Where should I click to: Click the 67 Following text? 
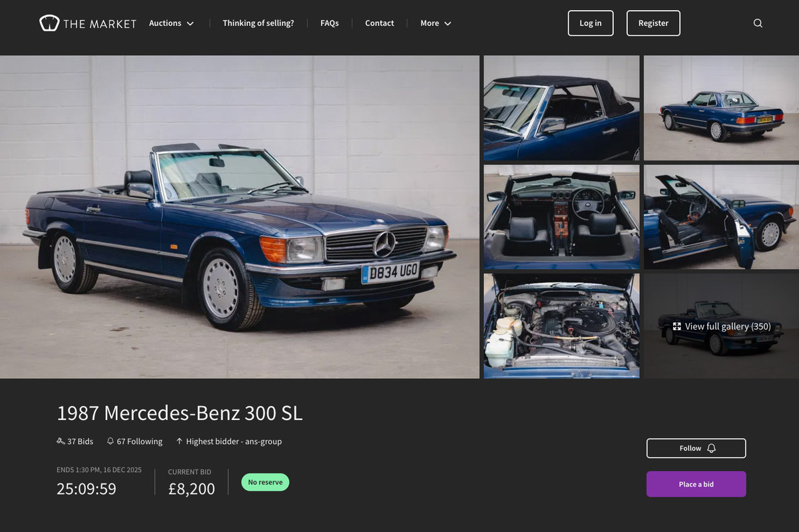click(139, 441)
